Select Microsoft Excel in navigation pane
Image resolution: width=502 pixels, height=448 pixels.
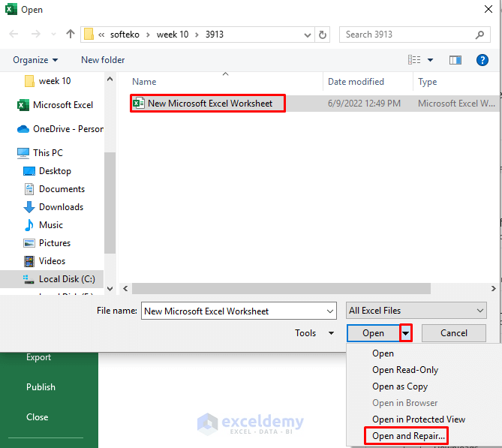55,105
